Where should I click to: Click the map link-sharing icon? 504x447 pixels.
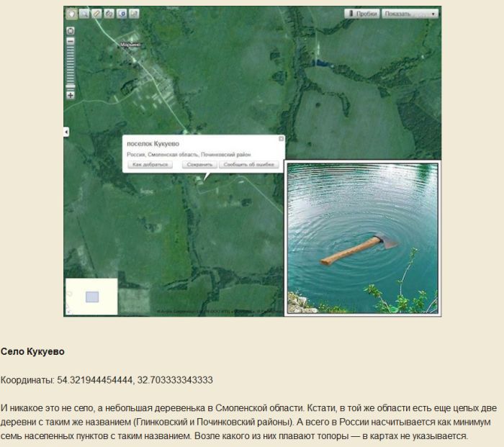pyautogui.click(x=109, y=14)
